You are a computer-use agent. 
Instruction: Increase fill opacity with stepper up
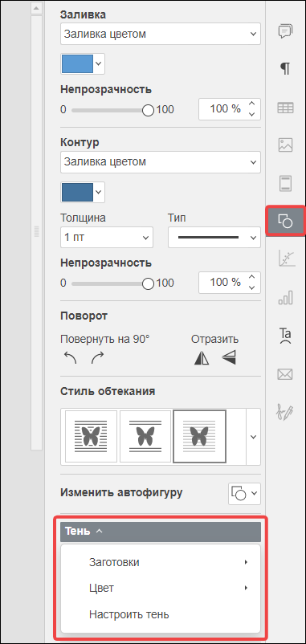coord(252,104)
